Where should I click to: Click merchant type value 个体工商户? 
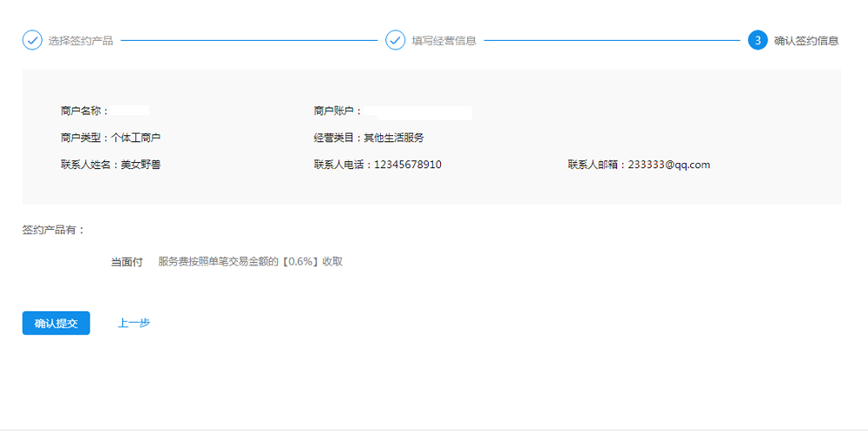point(136,138)
